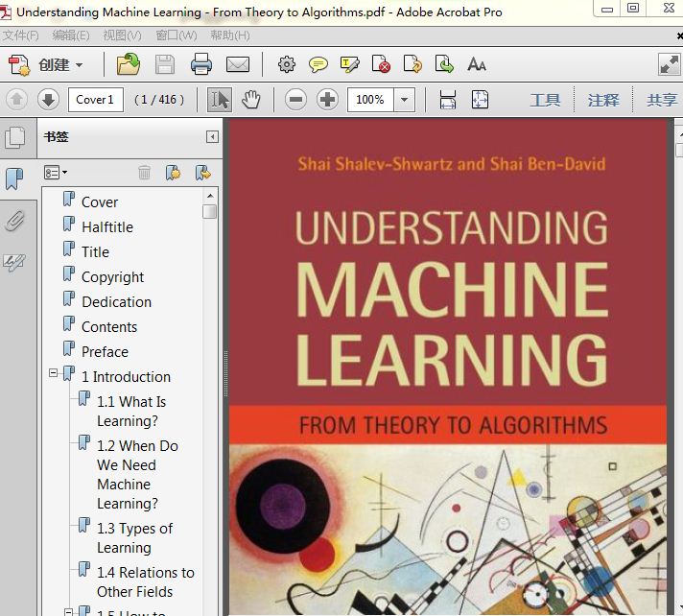Collapse the 1 Introduction bookmark node
Screen dimensions: 683x616
[53, 373]
